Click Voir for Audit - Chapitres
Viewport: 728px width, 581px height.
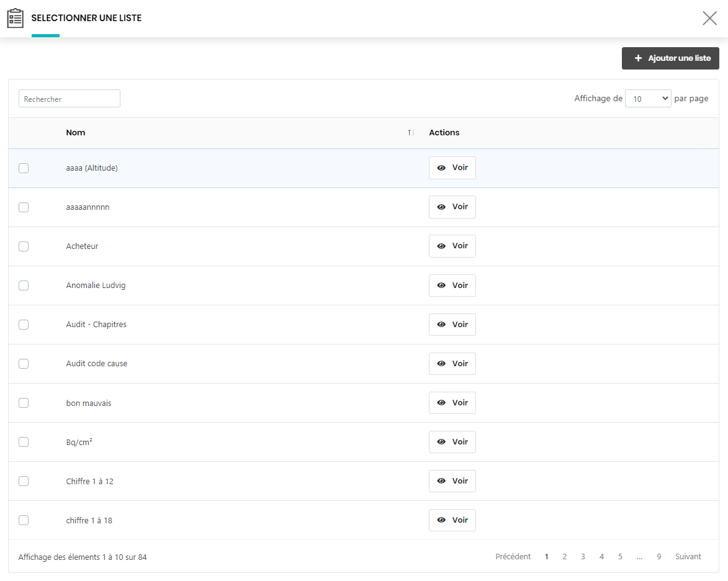pos(452,325)
